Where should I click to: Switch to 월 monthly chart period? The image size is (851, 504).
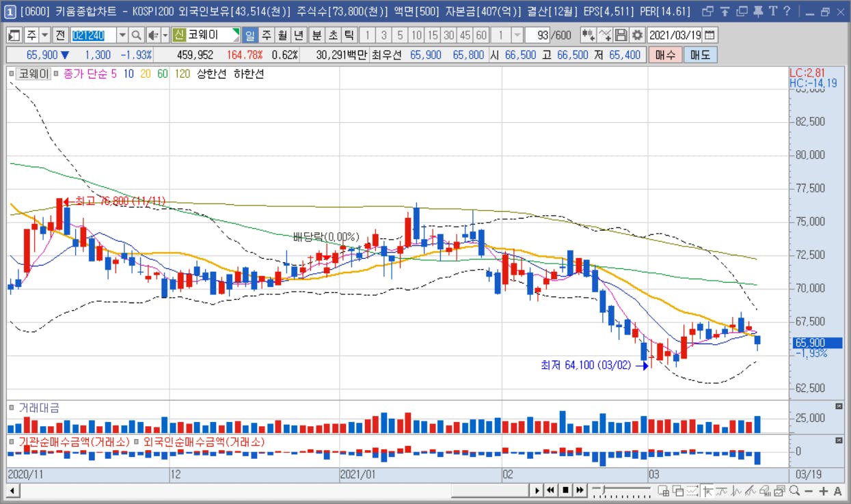pyautogui.click(x=282, y=35)
